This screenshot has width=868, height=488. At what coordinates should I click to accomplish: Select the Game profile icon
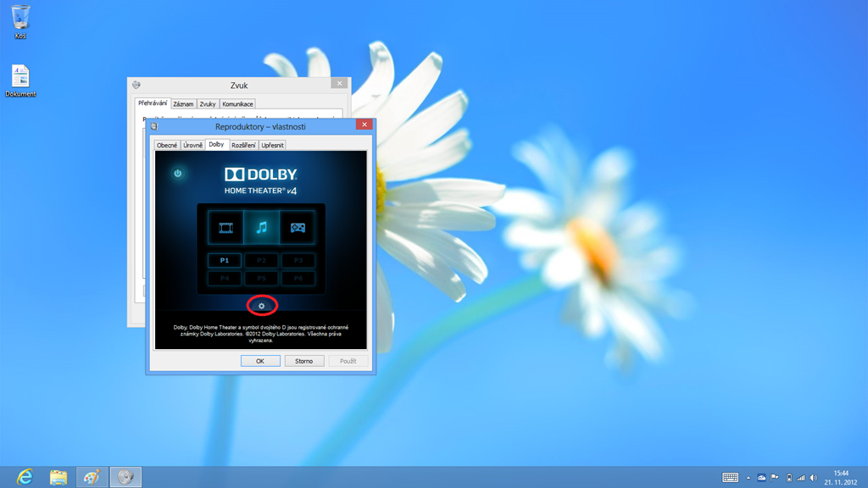pos(298,227)
